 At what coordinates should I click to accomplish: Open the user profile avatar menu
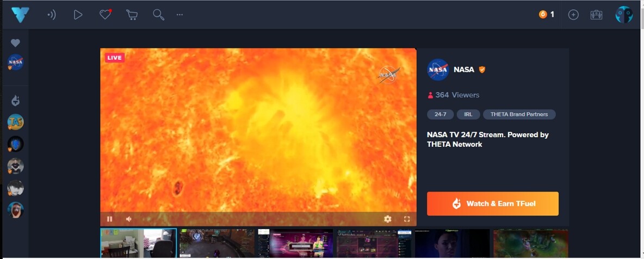pyautogui.click(x=624, y=15)
